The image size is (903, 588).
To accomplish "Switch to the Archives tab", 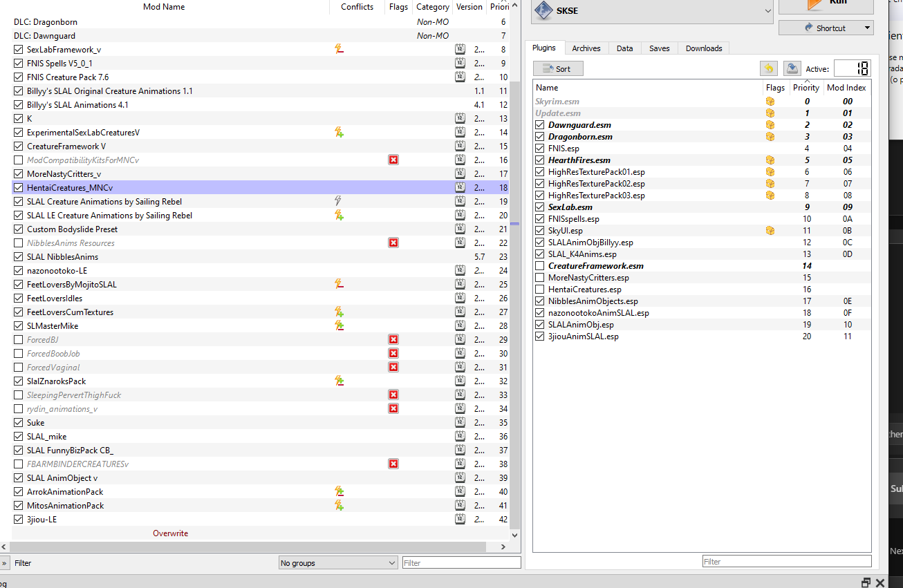I will point(586,48).
